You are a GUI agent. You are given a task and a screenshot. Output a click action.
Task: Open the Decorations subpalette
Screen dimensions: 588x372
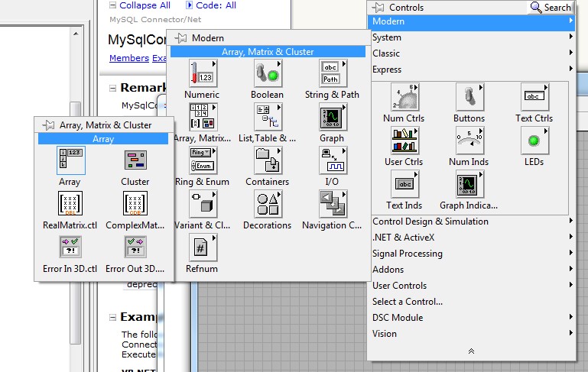pos(268,204)
